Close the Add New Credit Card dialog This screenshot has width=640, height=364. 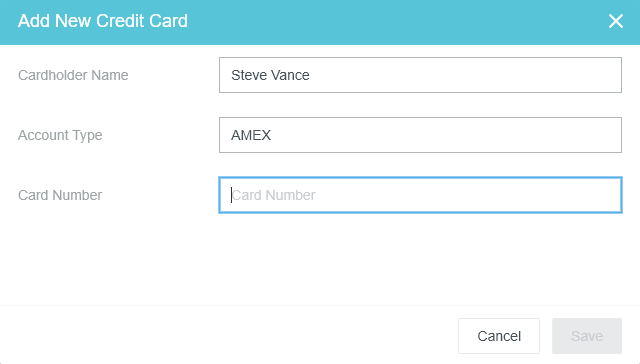pos(616,21)
